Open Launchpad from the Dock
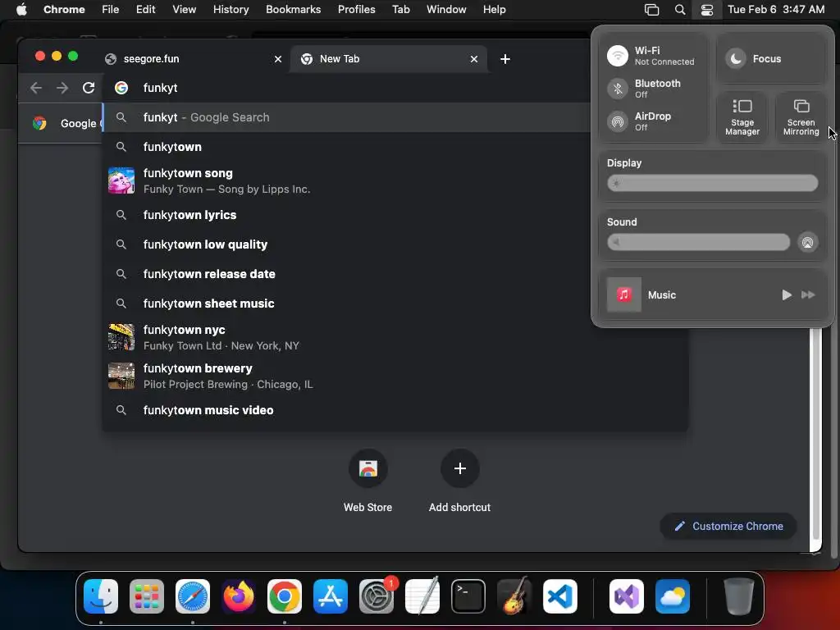Screen dimensions: 840x630 coord(147,596)
